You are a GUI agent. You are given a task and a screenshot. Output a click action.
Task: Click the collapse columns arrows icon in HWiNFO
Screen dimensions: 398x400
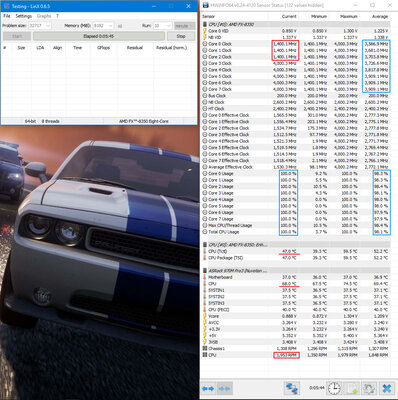point(224,389)
